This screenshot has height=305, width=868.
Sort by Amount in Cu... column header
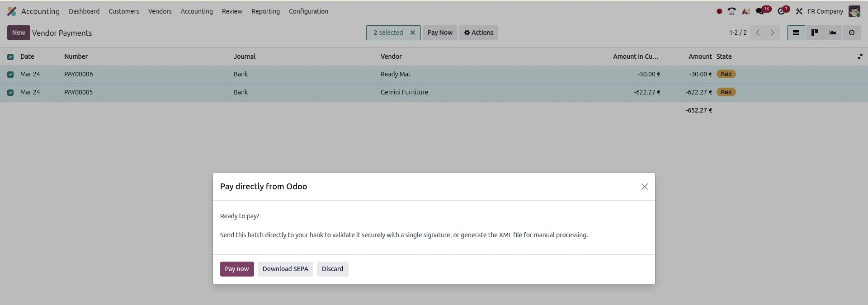[x=636, y=56]
